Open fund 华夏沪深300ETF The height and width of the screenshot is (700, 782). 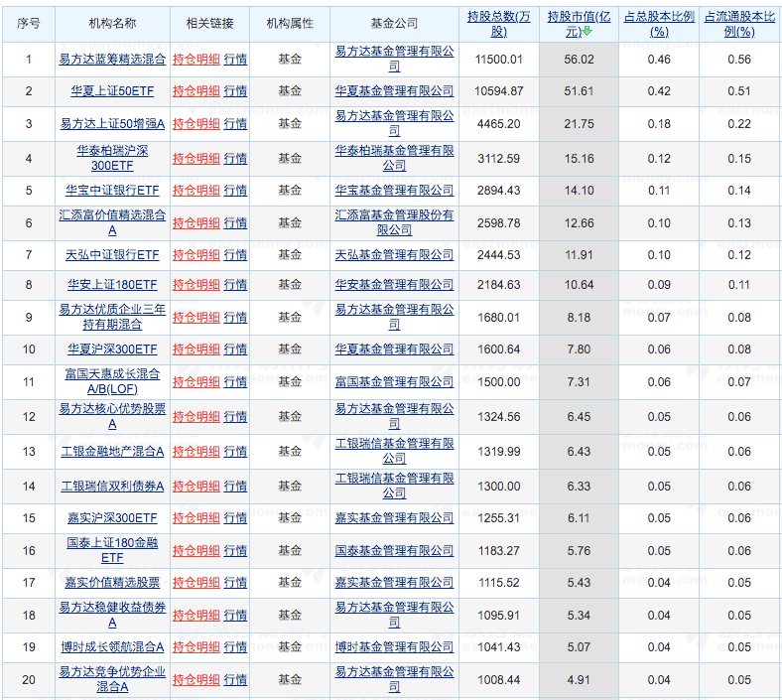coord(112,350)
